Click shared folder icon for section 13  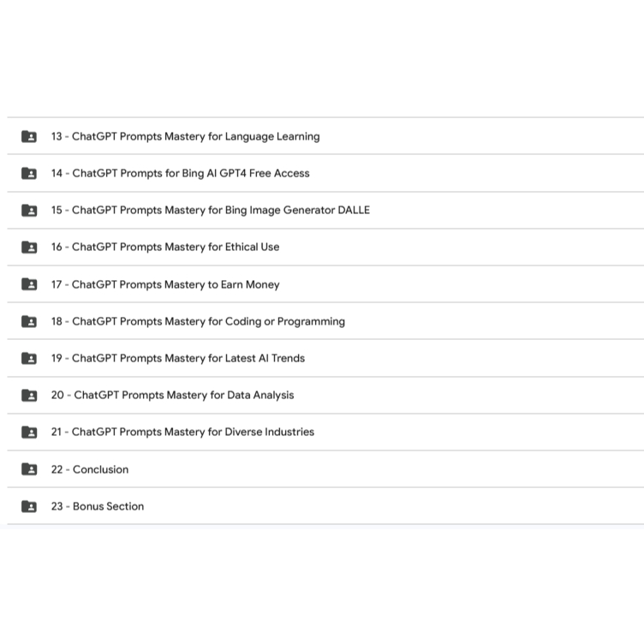29,136
